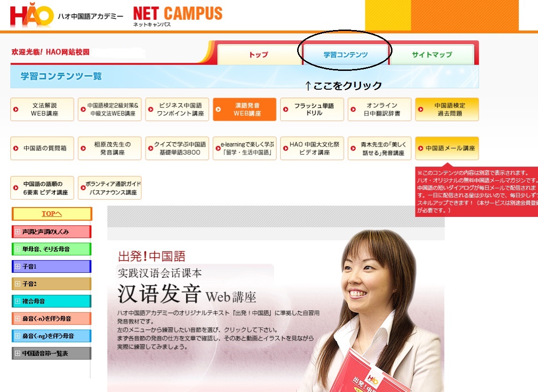Expand the 複合母音 sidebar section
Viewport: 538px width, 392px height.
17,301
